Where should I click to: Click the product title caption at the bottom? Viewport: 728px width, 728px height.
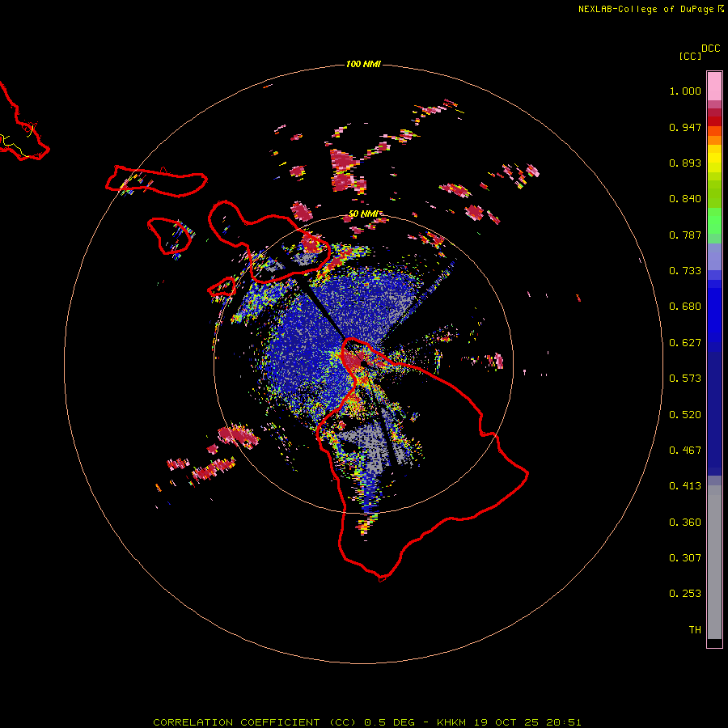tap(366, 722)
